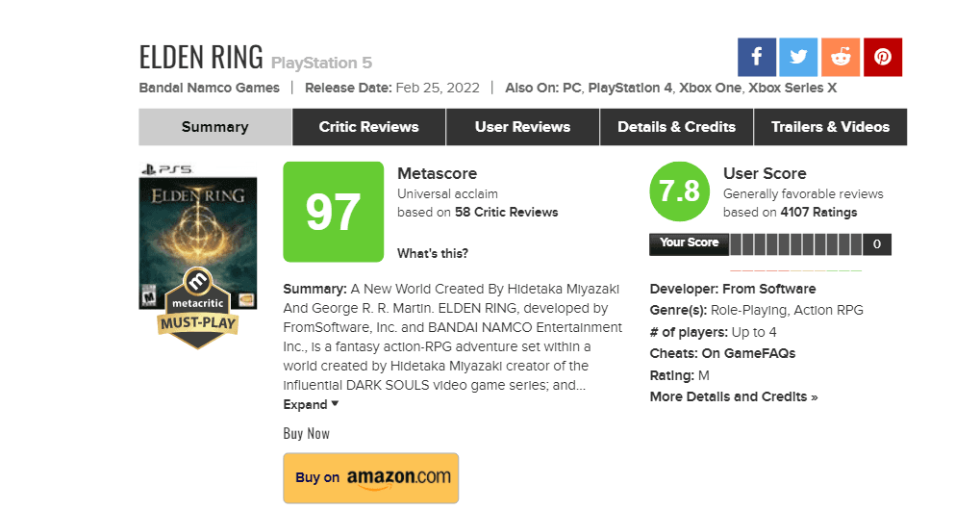Select the Summary tab

point(214,127)
